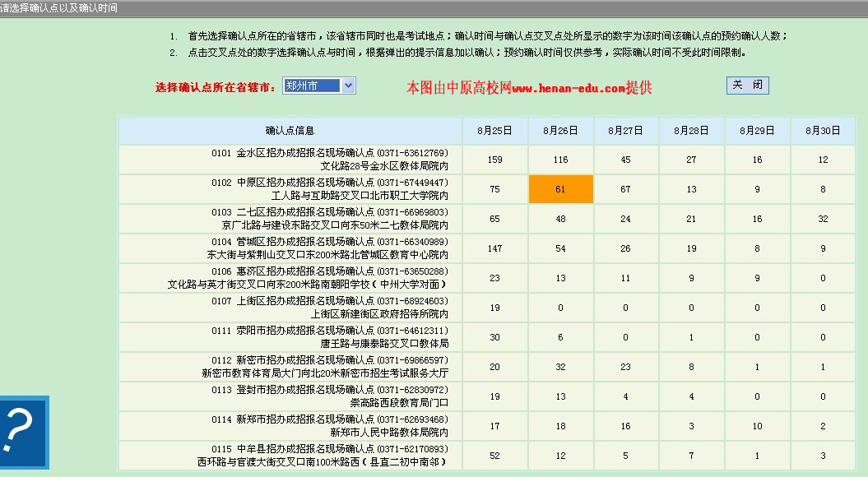Click 30 for 荥阳市 on 8月25日
Viewport: 868px width, 477px height.
point(494,337)
